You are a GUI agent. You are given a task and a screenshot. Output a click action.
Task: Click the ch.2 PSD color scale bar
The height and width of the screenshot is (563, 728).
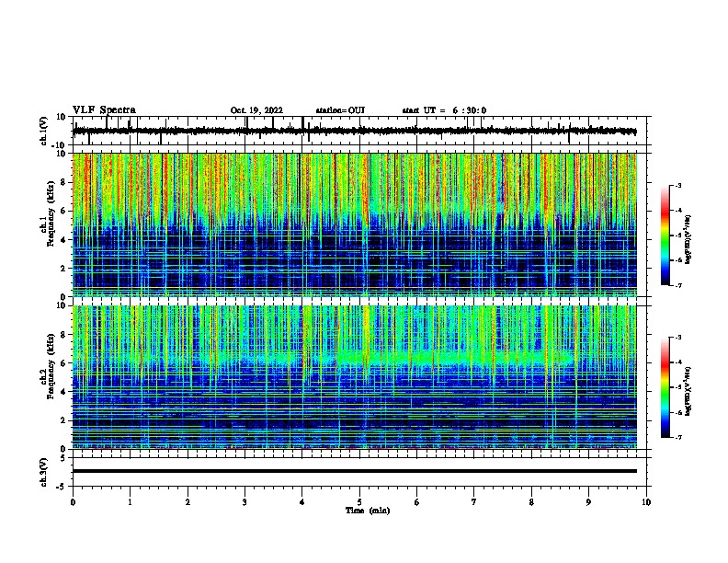coord(665,387)
